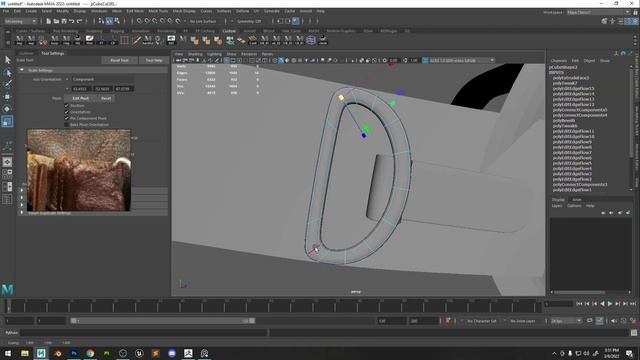Pick the Paint Selection tool
Screen dimensions: 640x360
point(7,84)
